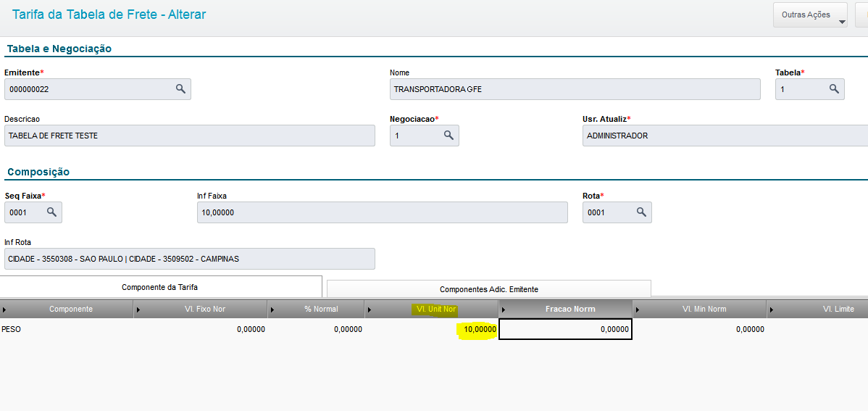Click the arrow beside Vl. Limite header
868x411 pixels.
click(x=771, y=310)
